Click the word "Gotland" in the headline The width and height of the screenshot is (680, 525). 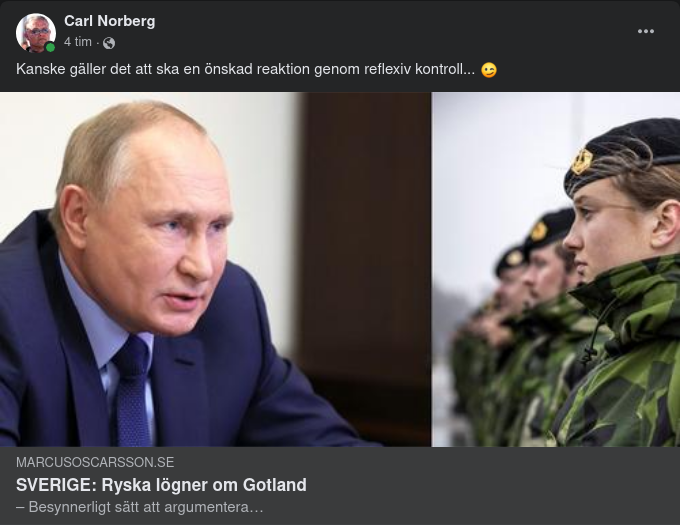tap(275, 485)
